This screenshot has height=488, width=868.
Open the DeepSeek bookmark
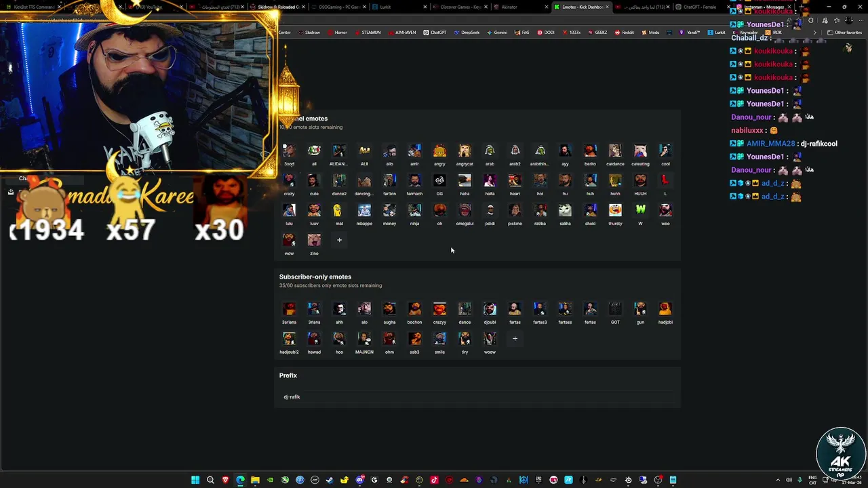click(x=466, y=33)
